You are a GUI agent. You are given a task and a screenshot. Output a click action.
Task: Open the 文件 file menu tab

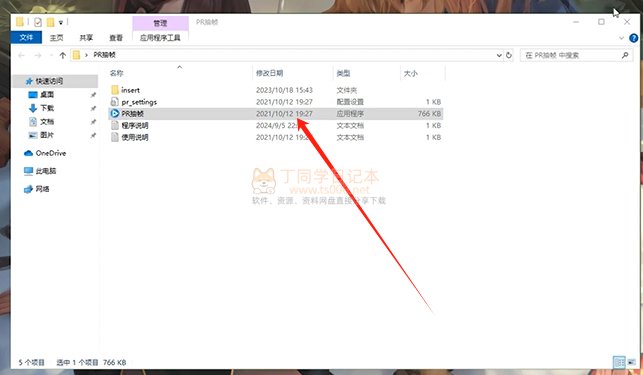point(26,37)
